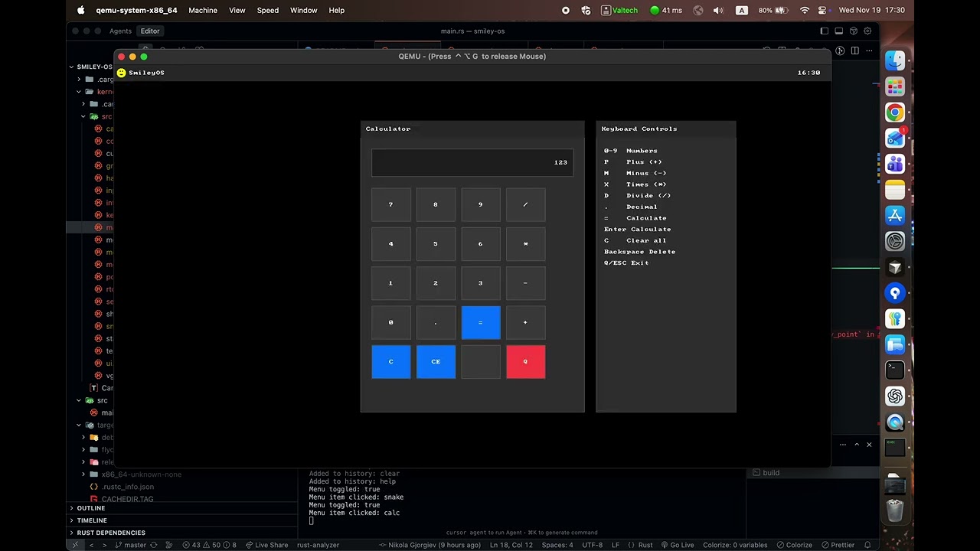Open the Machine menu
This screenshot has height=551, width=980.
coord(203,10)
